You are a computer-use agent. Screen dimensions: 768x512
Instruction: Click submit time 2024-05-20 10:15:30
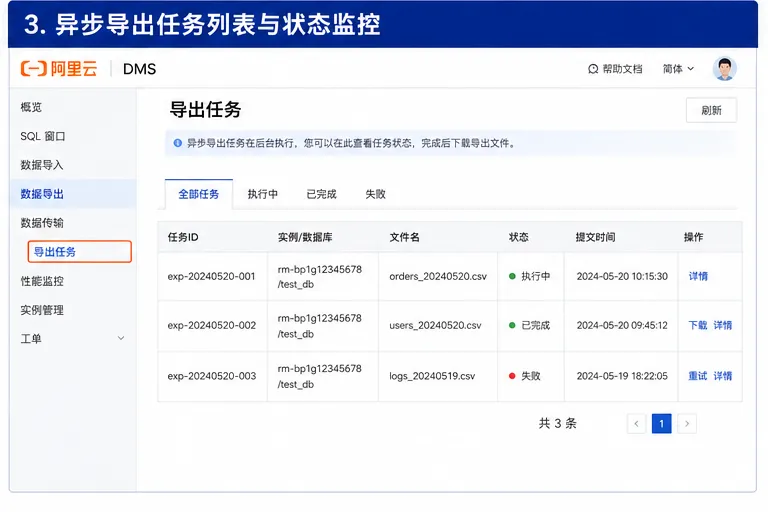pos(622,276)
